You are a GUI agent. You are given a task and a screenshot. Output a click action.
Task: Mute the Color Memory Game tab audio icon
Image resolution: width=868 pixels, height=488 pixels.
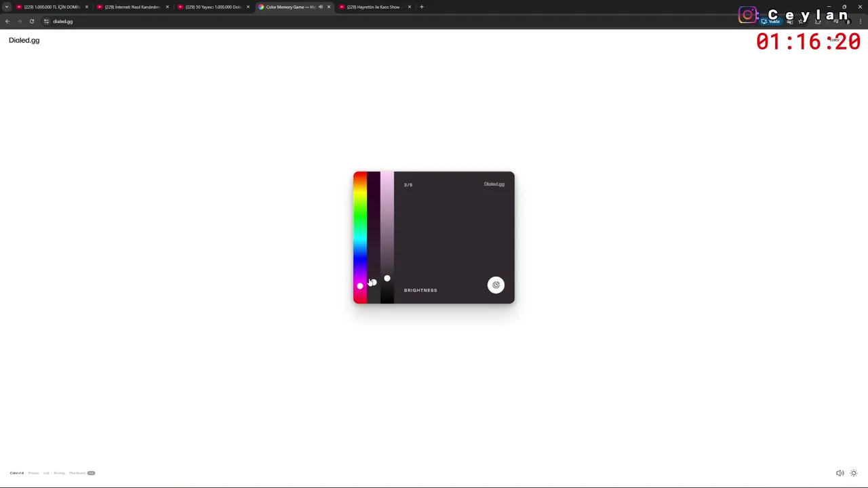321,7
